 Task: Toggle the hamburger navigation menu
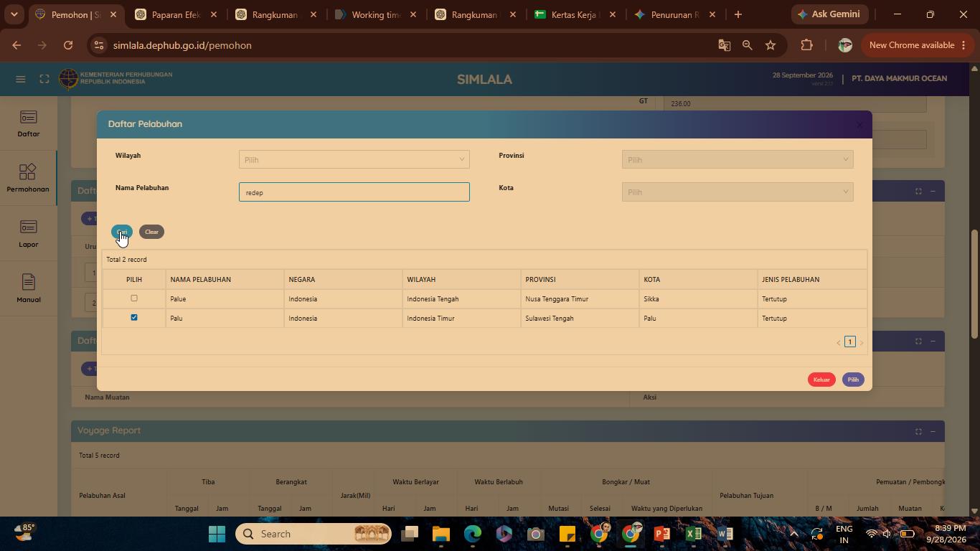(x=20, y=79)
